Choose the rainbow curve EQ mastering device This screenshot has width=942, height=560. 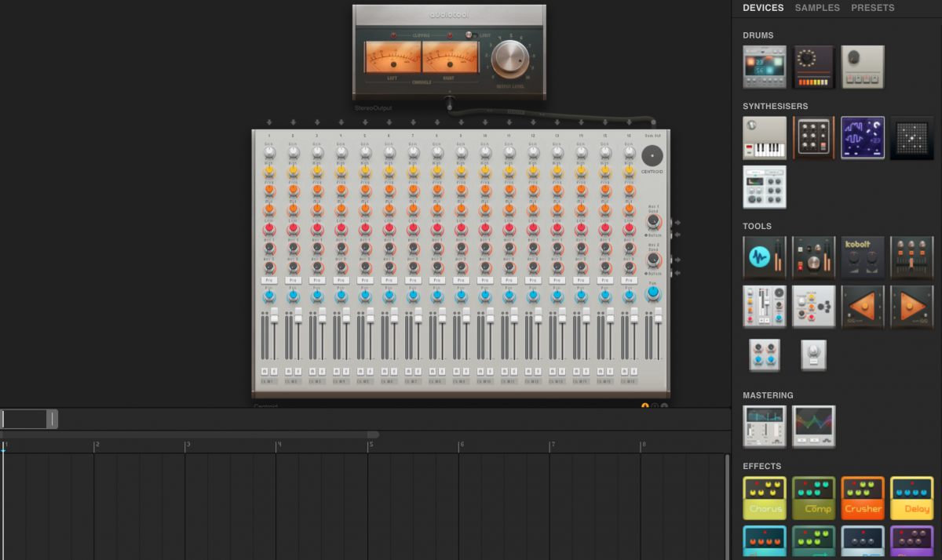[x=814, y=427]
